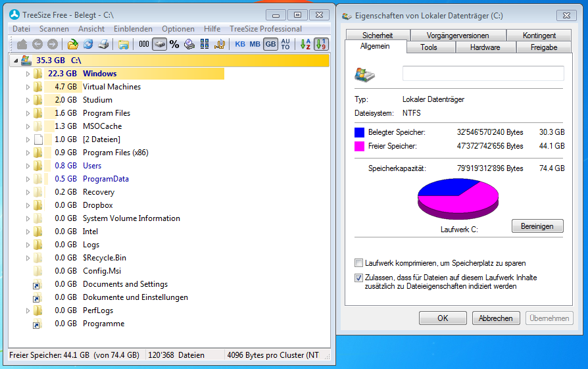The width and height of the screenshot is (588, 369).
Task: Print the report using the printer icon
Action: pos(103,44)
